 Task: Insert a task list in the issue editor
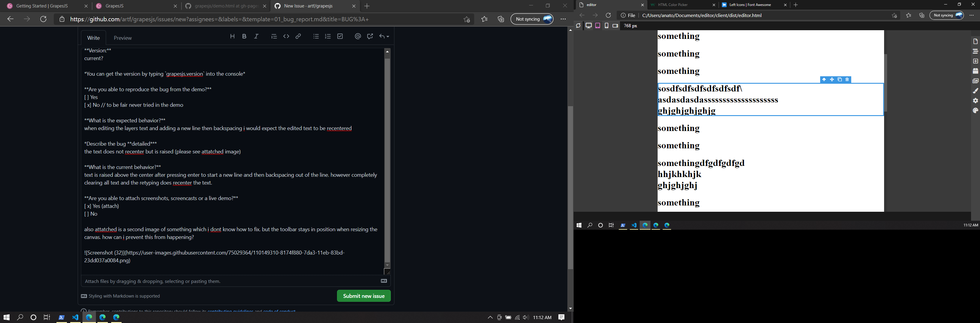tap(340, 36)
